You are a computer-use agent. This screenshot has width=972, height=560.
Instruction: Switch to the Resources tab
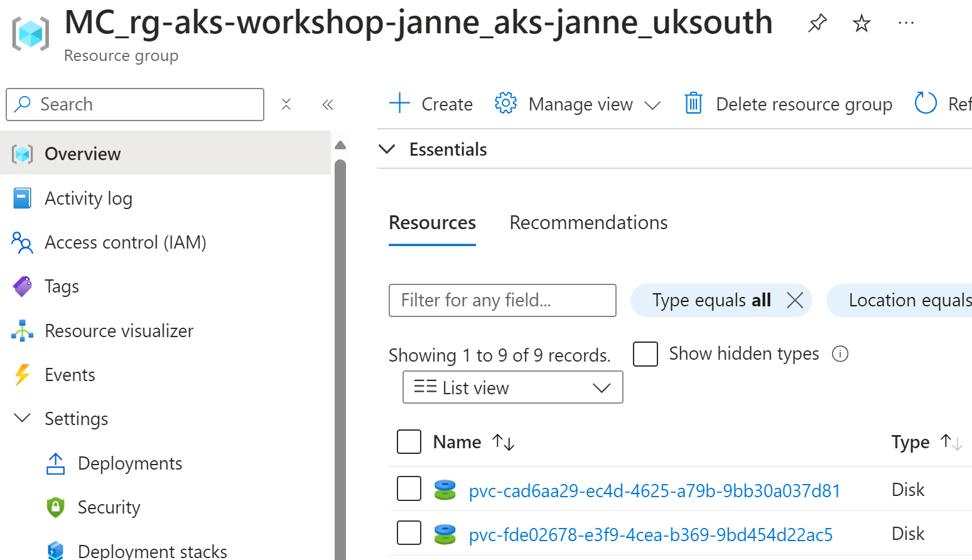432,223
